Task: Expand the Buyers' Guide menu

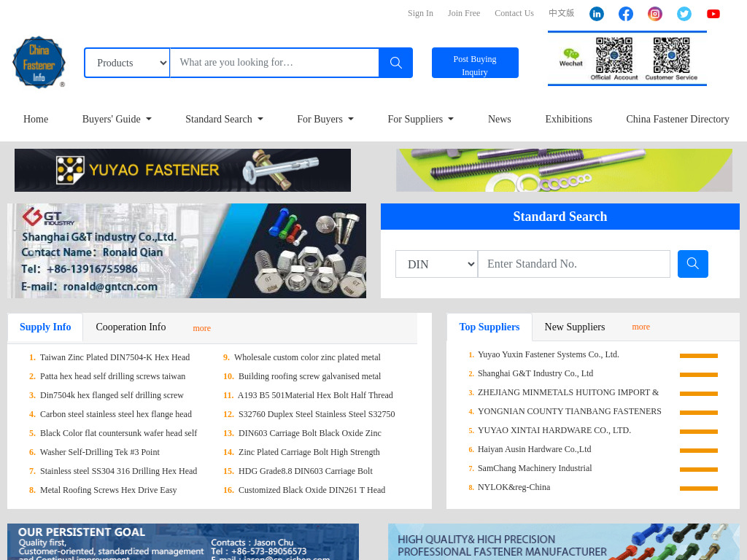Action: coord(117,119)
